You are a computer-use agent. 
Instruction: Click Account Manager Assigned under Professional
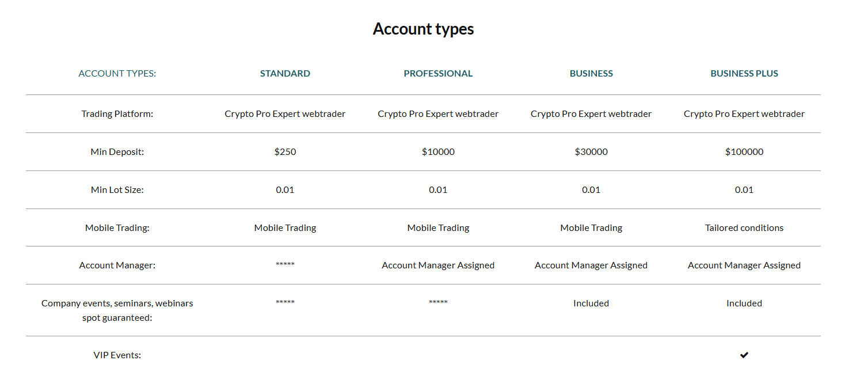point(438,265)
